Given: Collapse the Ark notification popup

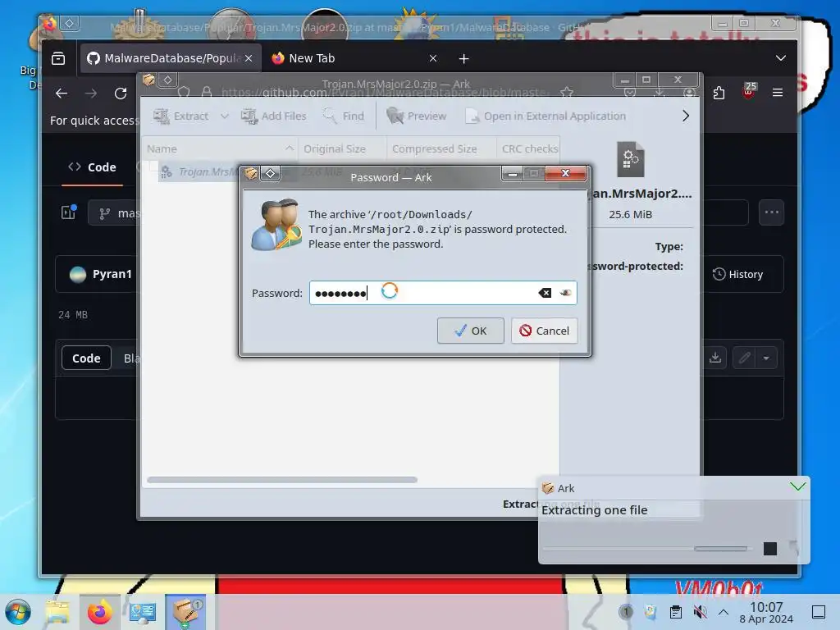Looking at the screenshot, I should [797, 486].
